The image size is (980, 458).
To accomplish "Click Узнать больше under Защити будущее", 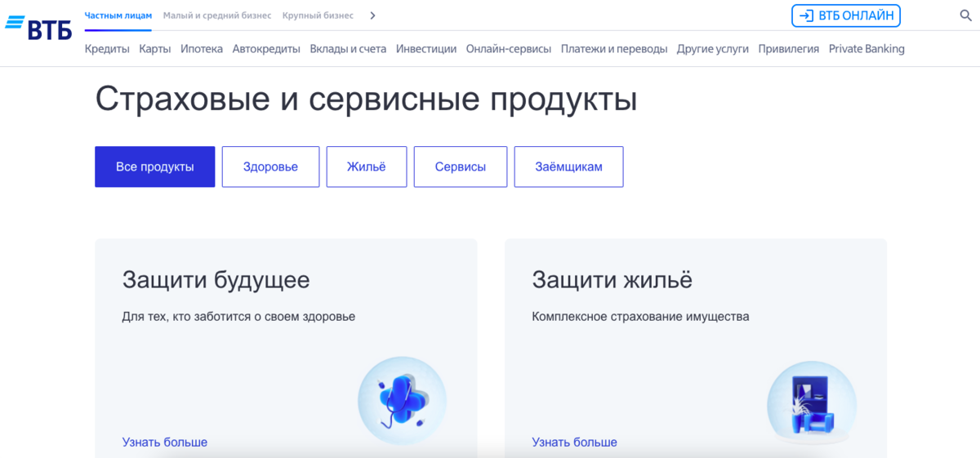I will point(165,442).
